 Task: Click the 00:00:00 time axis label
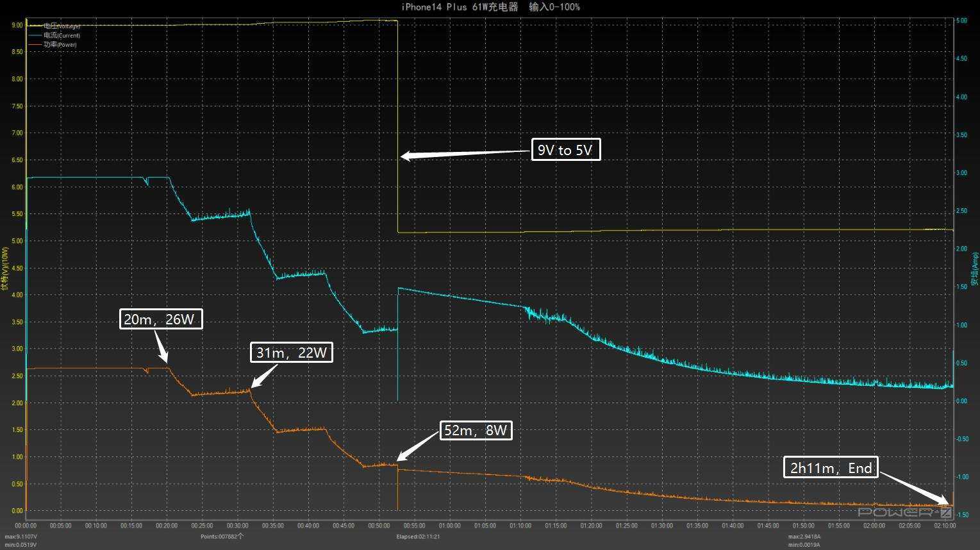tap(26, 526)
